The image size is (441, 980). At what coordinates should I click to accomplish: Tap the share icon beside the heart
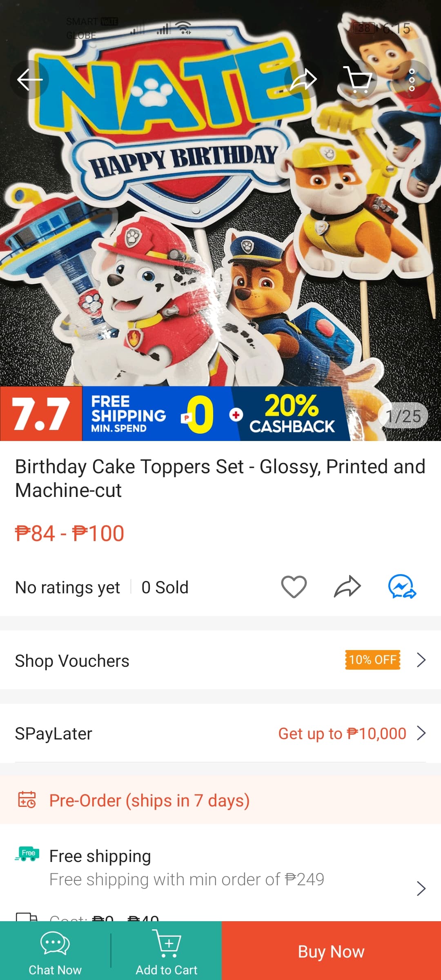pyautogui.click(x=347, y=587)
